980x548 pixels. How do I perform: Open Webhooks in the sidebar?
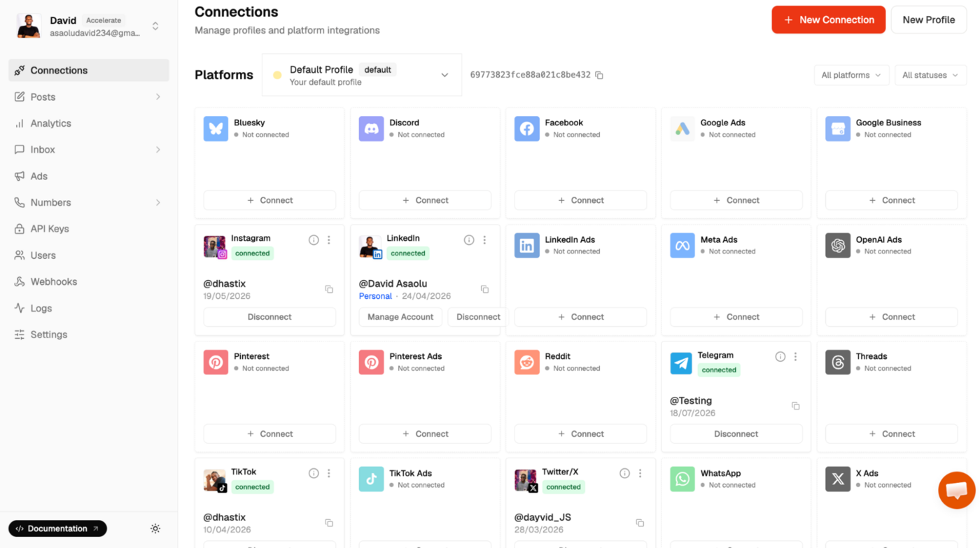(x=89, y=282)
